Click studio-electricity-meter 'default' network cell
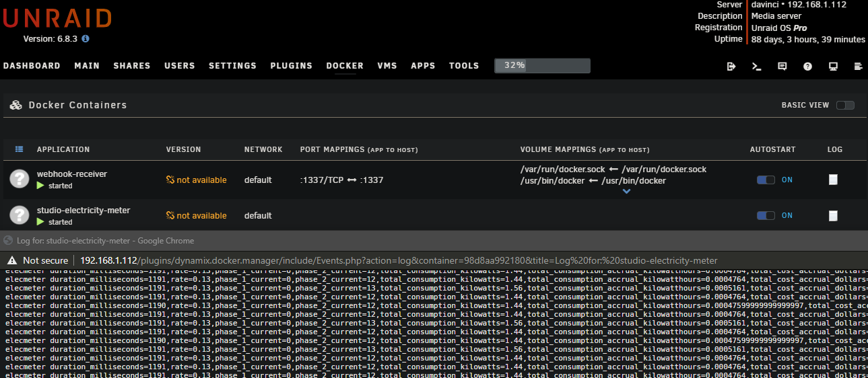Viewport: 868px width, 378px height. 258,215
